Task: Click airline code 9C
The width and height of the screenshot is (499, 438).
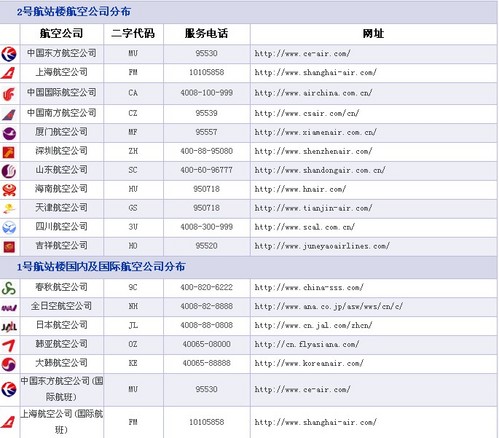Action: [133, 287]
